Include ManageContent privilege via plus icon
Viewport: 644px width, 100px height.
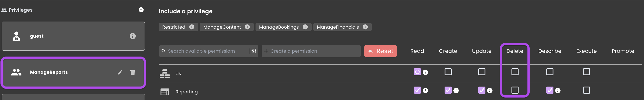(x=247, y=27)
